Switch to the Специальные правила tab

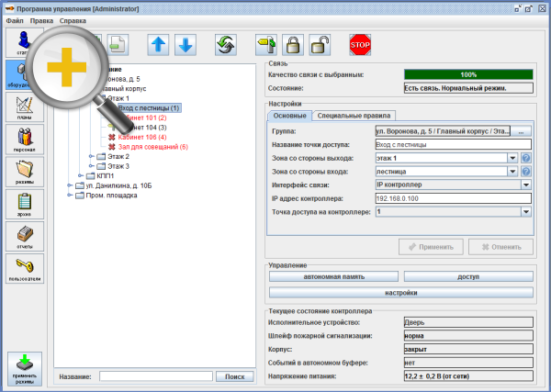pos(354,116)
